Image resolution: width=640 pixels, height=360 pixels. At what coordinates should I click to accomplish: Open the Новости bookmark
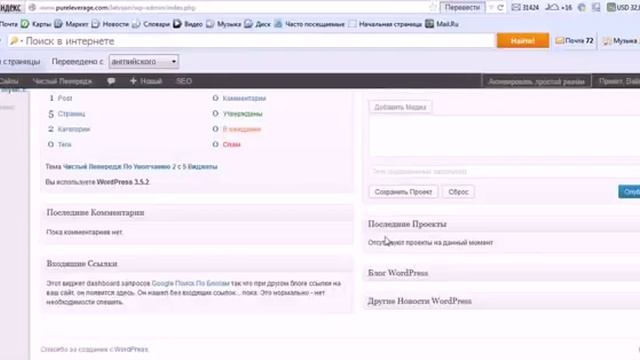[111, 24]
